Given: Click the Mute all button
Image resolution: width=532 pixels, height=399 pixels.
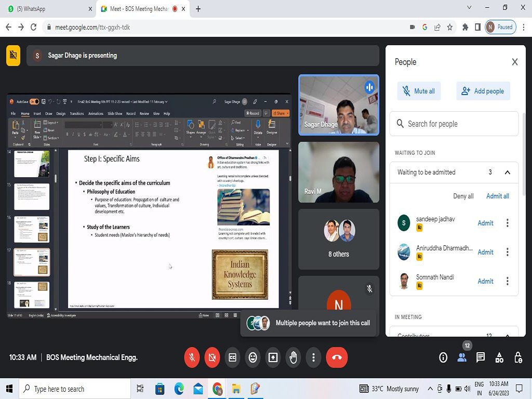Looking at the screenshot, I should (x=419, y=91).
